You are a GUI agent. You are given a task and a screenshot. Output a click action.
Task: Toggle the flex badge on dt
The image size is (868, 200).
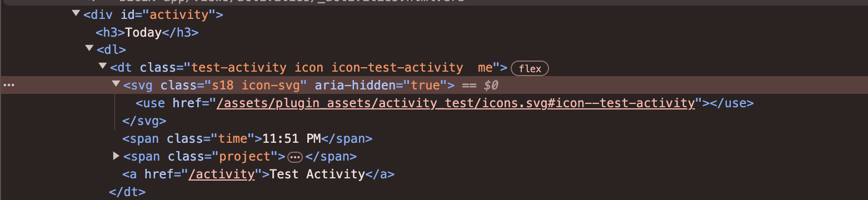(530, 68)
